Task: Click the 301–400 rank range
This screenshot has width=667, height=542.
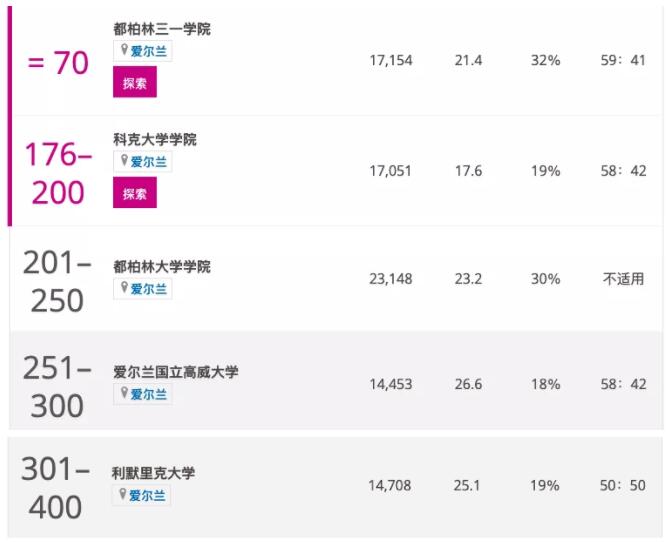Action: (x=56, y=488)
